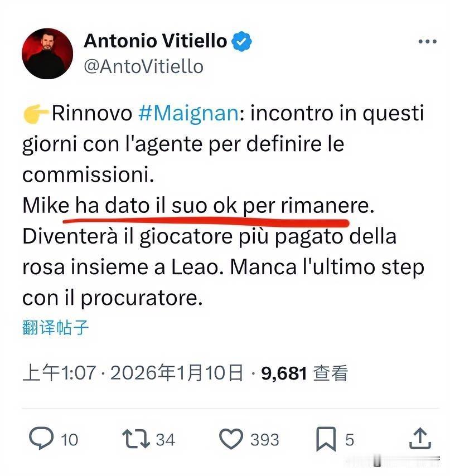Click the #Maignan hashtag
Screen dimensions: 450x476
click(x=188, y=113)
